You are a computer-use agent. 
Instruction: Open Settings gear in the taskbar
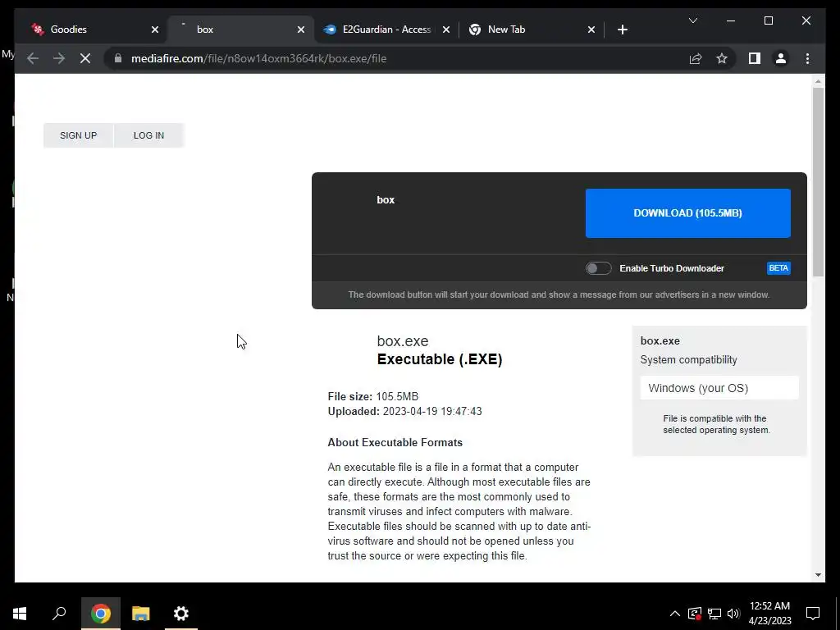181,614
